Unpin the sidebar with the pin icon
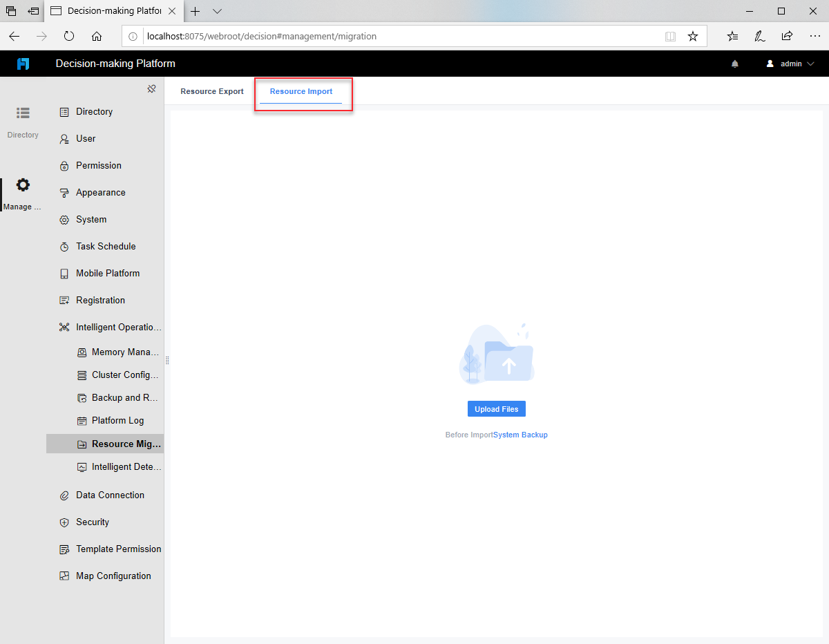This screenshot has height=644, width=829. (151, 88)
